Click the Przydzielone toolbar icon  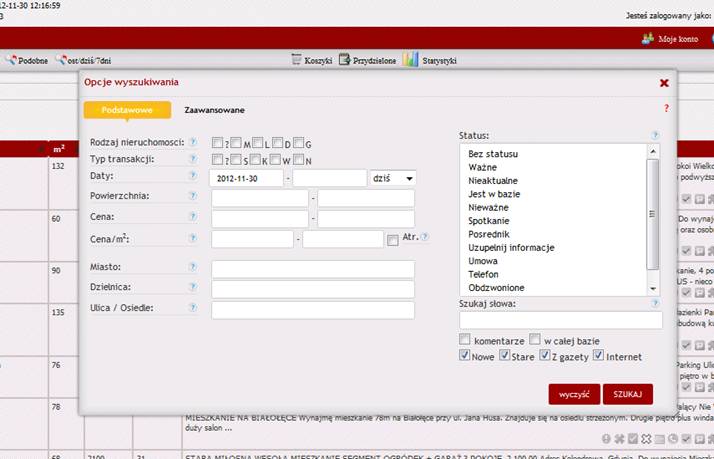[345, 60]
